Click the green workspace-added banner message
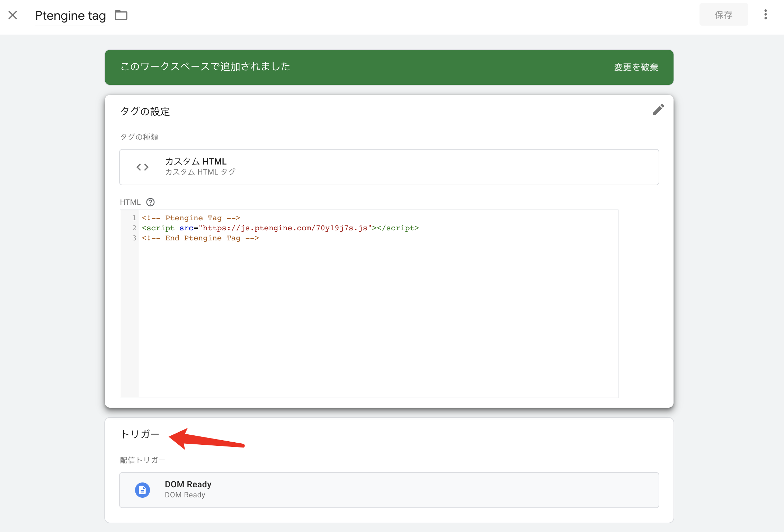 [x=205, y=66]
